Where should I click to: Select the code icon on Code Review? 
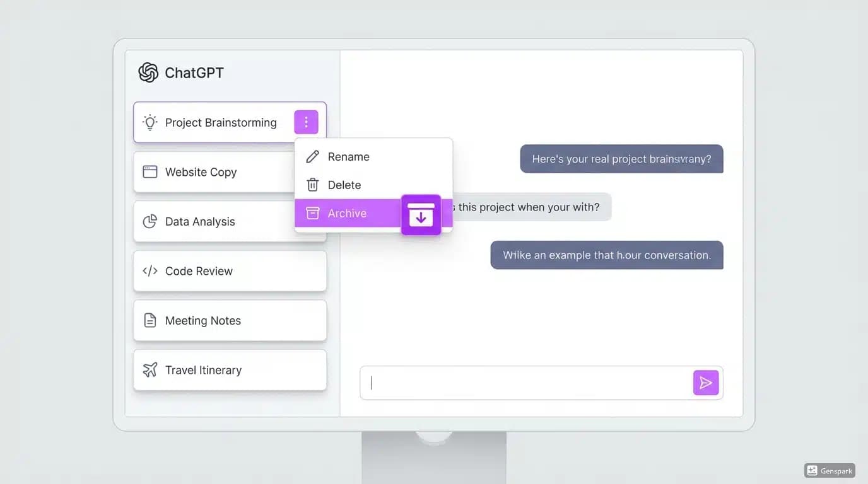click(x=149, y=270)
